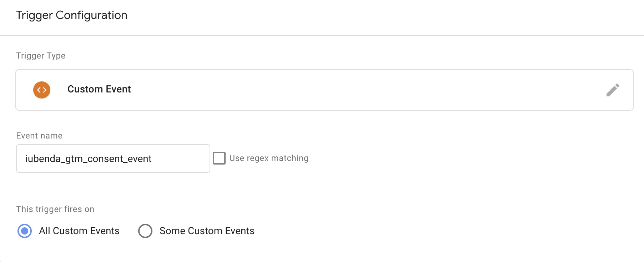Click the pencil edit icon
644x262 pixels.
[613, 90]
